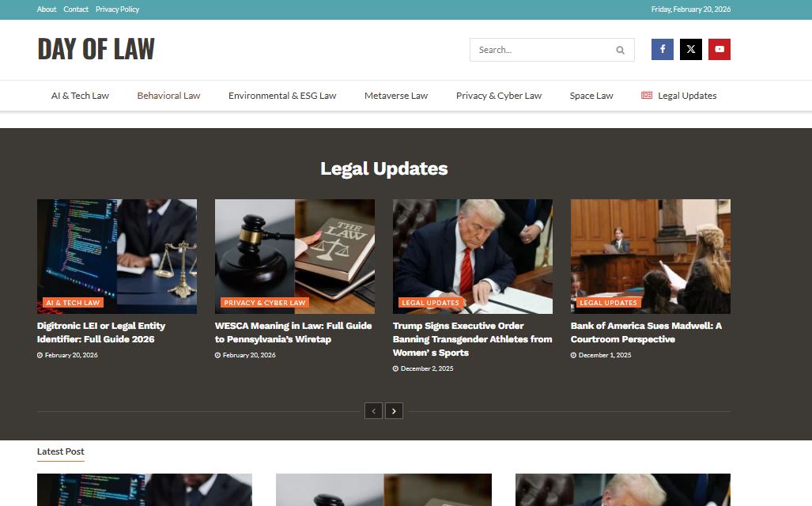This screenshot has height=506, width=812.
Task: Open the YouTube social icon
Action: (x=719, y=49)
